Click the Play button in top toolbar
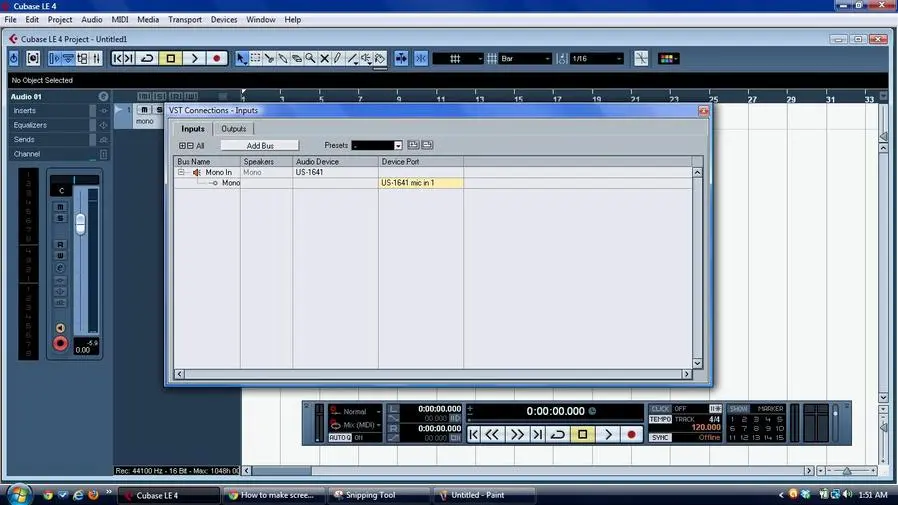The image size is (898, 505). (194, 58)
